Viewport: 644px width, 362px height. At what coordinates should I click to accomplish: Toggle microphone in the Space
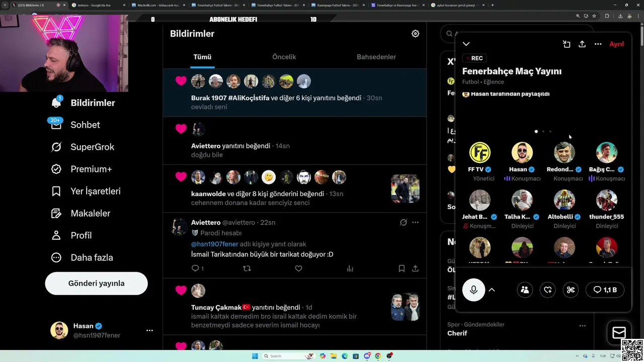coord(473,290)
